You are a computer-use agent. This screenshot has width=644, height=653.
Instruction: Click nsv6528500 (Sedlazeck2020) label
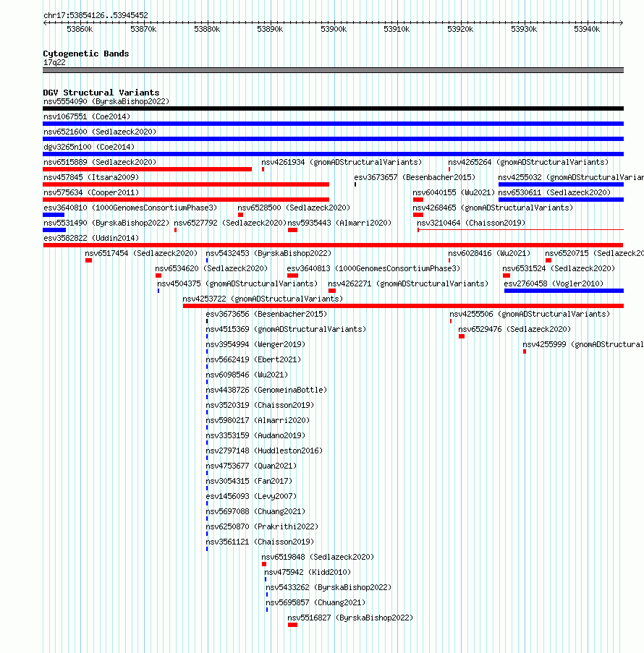(x=294, y=208)
